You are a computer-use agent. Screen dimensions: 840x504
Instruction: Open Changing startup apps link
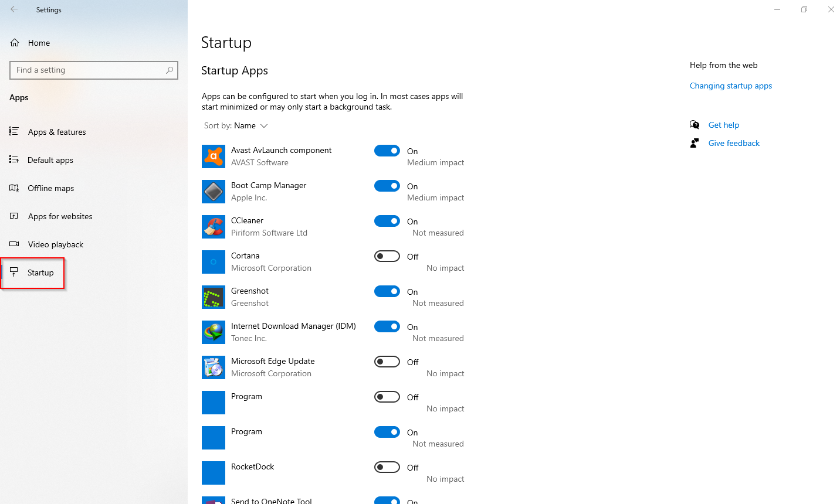pyautogui.click(x=731, y=86)
